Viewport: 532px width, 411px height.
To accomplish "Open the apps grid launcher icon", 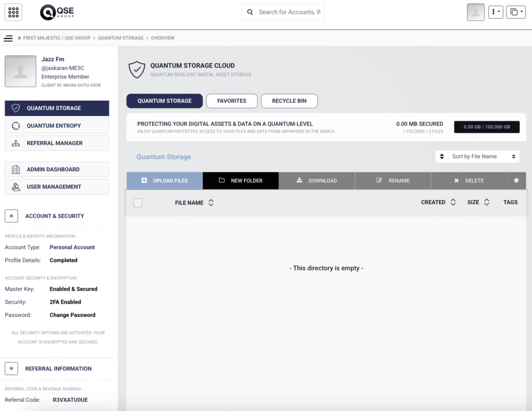I will (x=13, y=12).
